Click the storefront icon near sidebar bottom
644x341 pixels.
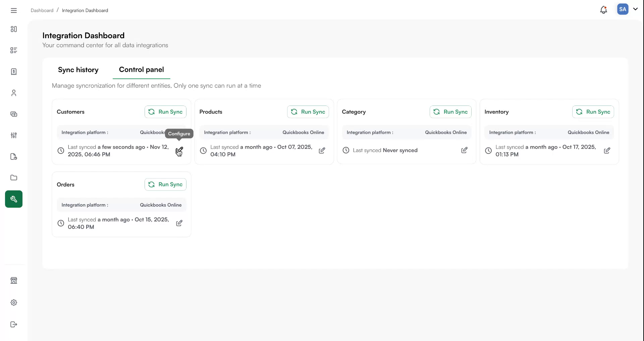(14, 280)
